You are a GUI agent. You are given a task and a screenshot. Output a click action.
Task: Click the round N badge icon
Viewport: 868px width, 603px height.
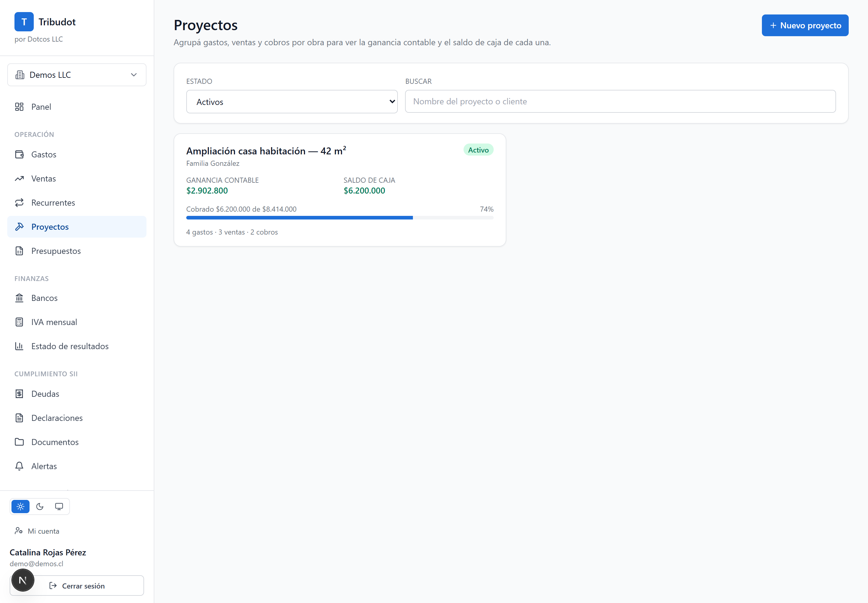23,580
